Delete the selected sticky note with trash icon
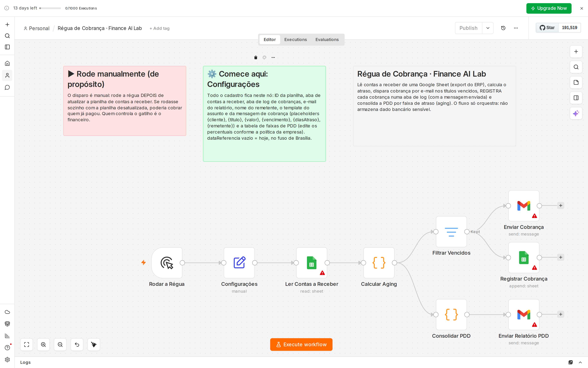588x368 pixels. [x=256, y=57]
